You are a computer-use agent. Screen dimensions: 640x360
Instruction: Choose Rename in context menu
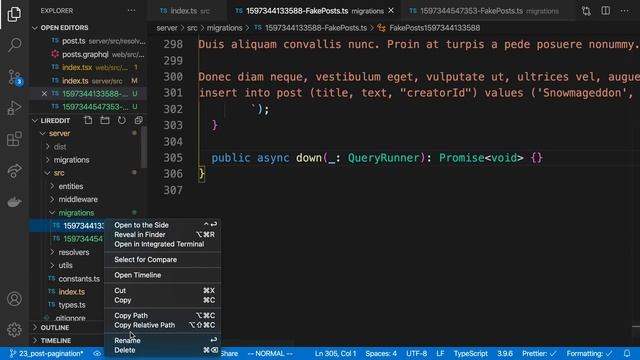coord(163,340)
